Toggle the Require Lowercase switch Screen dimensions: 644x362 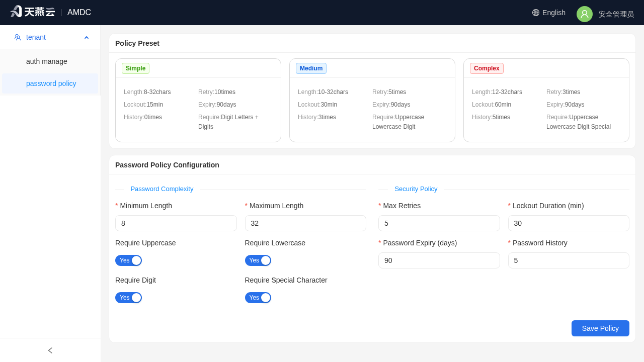pyautogui.click(x=258, y=260)
